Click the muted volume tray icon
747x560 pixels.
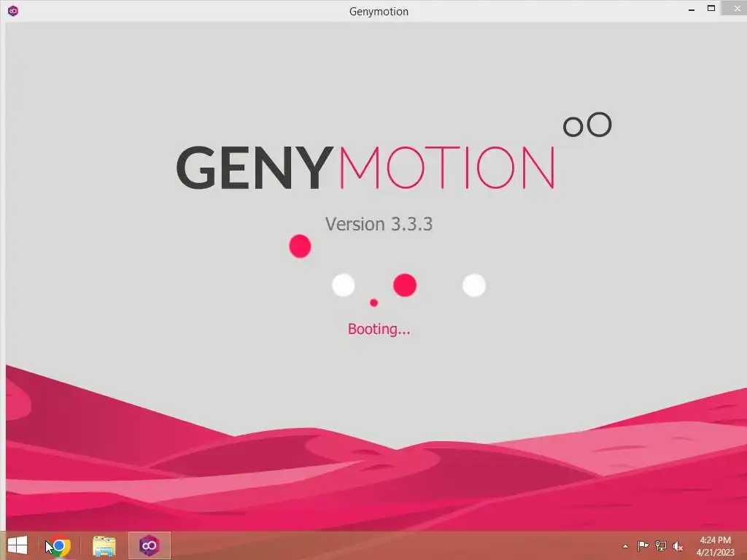point(678,546)
